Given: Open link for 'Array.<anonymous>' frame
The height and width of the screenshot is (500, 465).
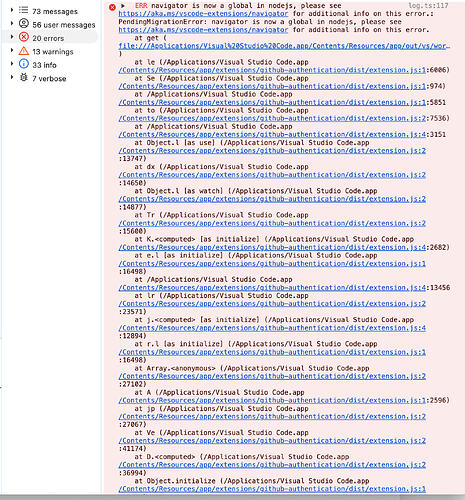Looking at the screenshot, I should click(x=272, y=376).
